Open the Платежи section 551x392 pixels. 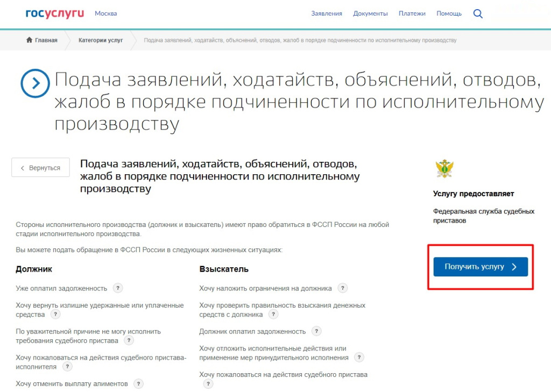point(412,13)
